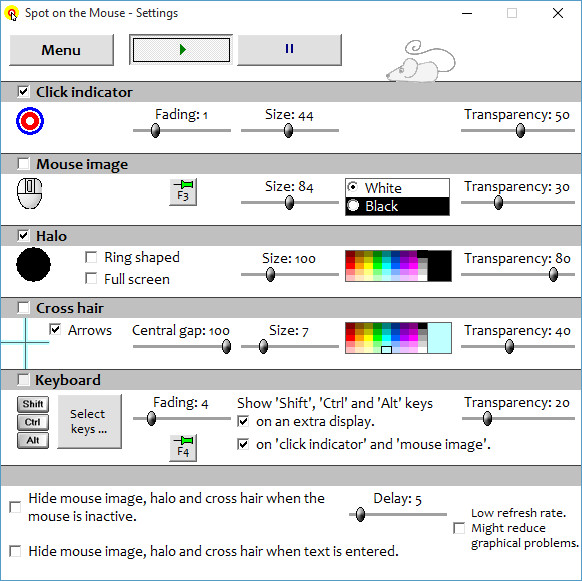Select the White radio button
Screen dimensions: 582x581
pos(353,187)
